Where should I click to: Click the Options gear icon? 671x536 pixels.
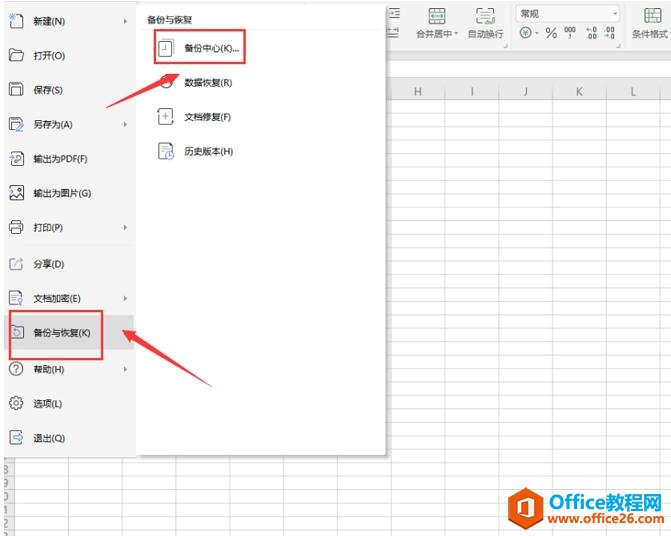point(16,403)
